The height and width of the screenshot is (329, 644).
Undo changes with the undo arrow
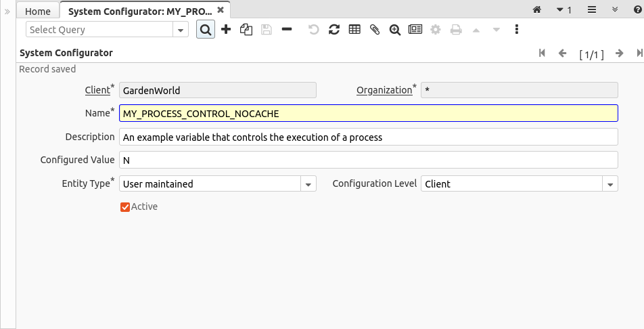pos(313,30)
